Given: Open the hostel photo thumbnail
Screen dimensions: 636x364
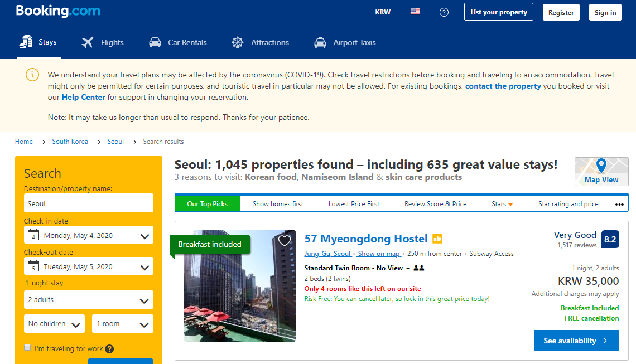Looking at the screenshot, I should tap(240, 286).
